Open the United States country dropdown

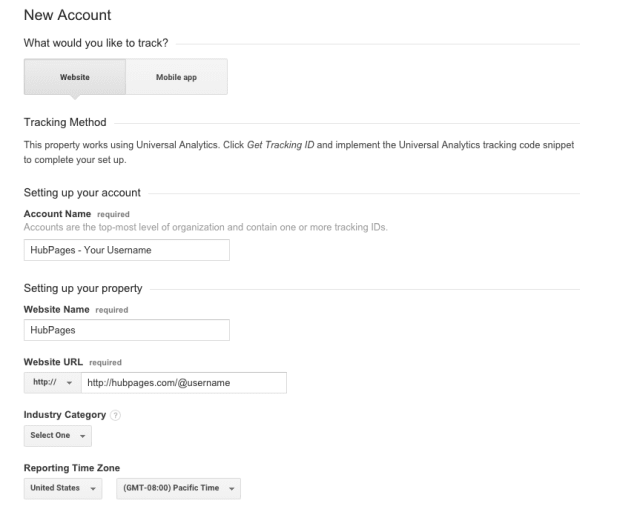63,488
